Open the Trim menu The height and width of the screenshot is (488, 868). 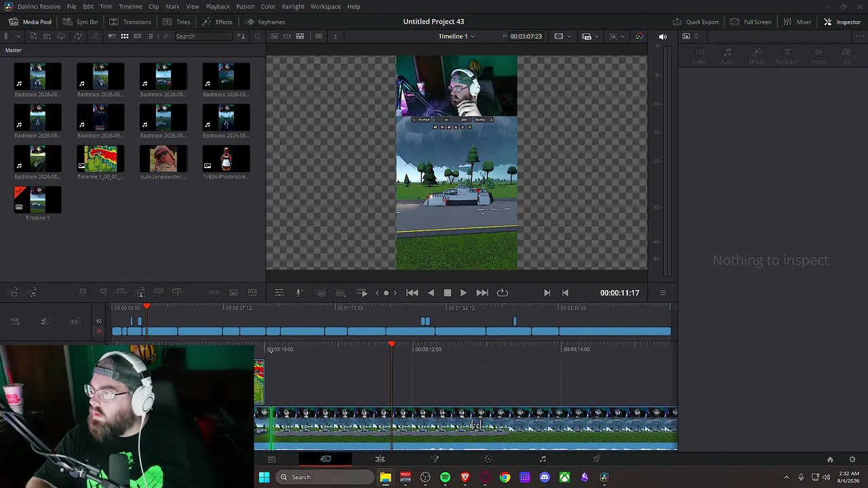click(x=106, y=6)
